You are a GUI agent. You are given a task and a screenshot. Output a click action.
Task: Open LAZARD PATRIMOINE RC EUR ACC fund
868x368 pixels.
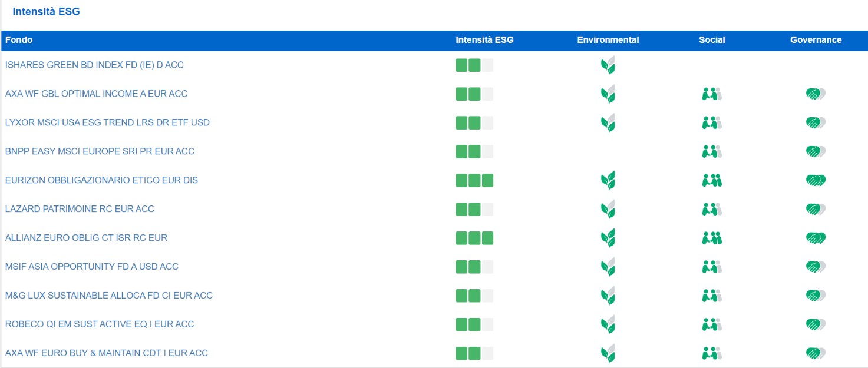click(80, 209)
